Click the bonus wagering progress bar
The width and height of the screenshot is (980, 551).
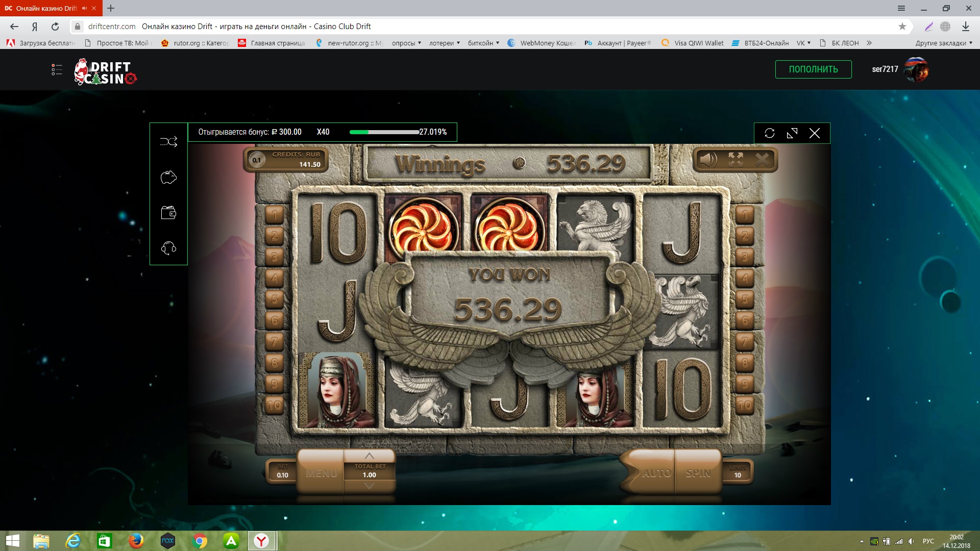tap(384, 132)
